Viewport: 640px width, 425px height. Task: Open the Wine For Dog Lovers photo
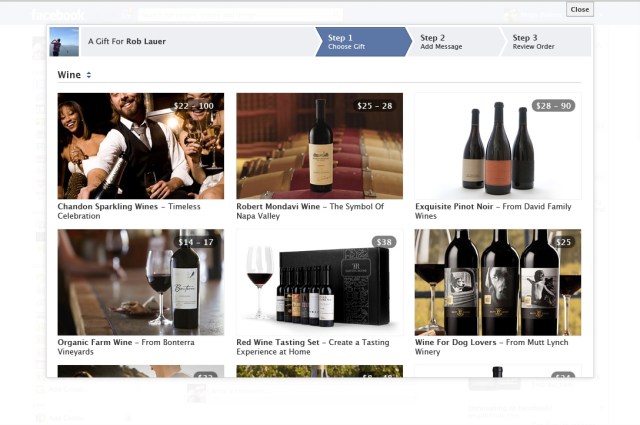coord(498,282)
